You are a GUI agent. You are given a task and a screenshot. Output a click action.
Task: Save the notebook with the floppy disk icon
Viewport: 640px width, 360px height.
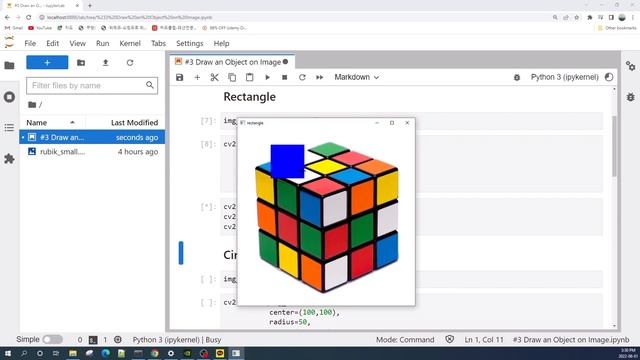(180, 77)
